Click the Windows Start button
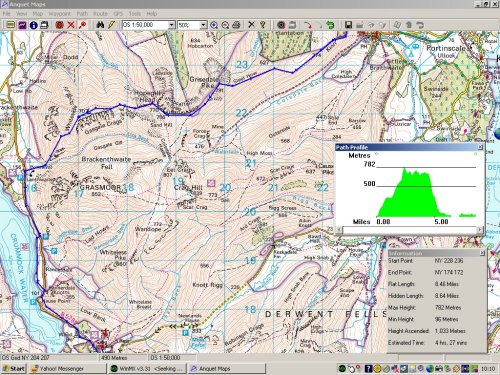Screen dimensions: 500x375 point(13,369)
